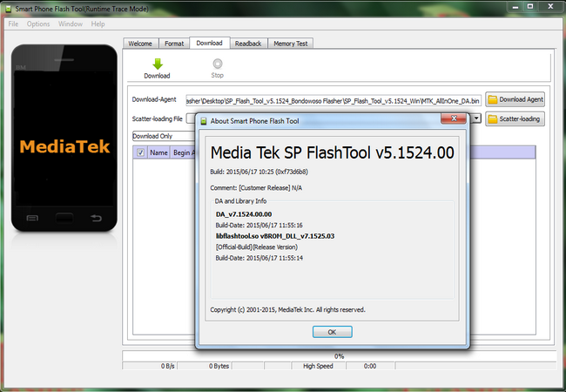This screenshot has height=392, width=566.
Task: Click the '0 B/s' status bar entry
Action: pyautogui.click(x=167, y=366)
